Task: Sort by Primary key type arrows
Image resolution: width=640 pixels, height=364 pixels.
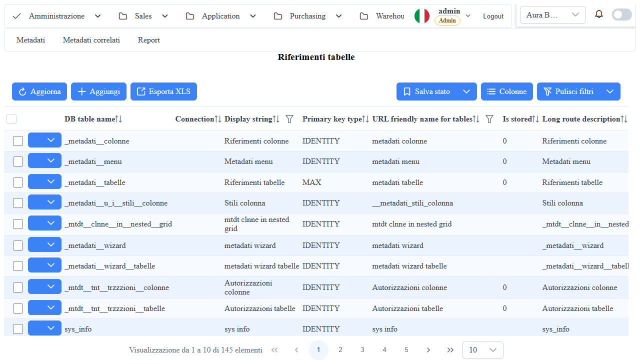Action: point(365,119)
